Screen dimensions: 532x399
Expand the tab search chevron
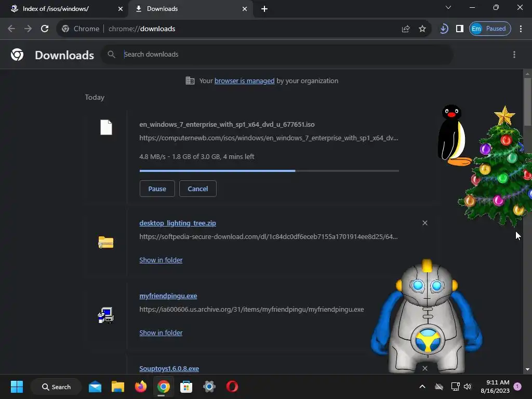tap(448, 7)
